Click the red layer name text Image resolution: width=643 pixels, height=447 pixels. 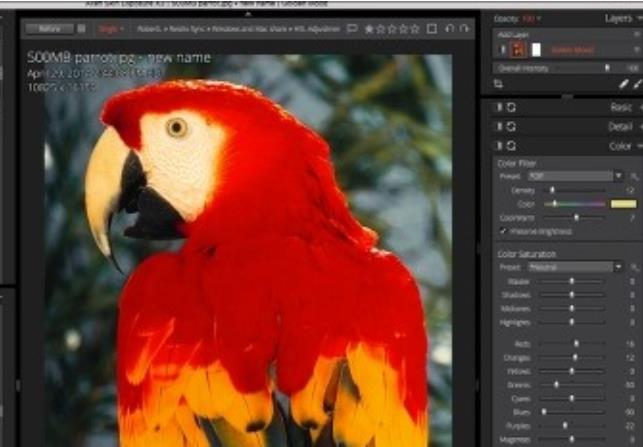click(572, 50)
